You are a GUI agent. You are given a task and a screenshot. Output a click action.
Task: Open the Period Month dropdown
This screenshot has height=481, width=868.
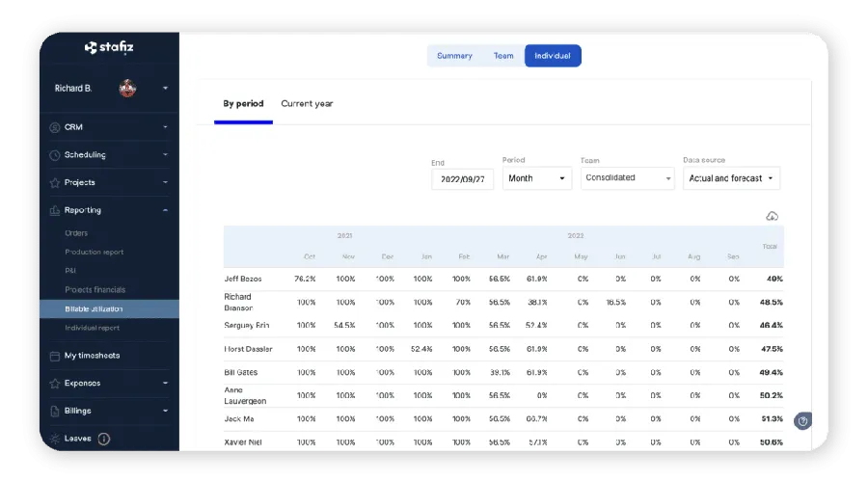(x=537, y=178)
